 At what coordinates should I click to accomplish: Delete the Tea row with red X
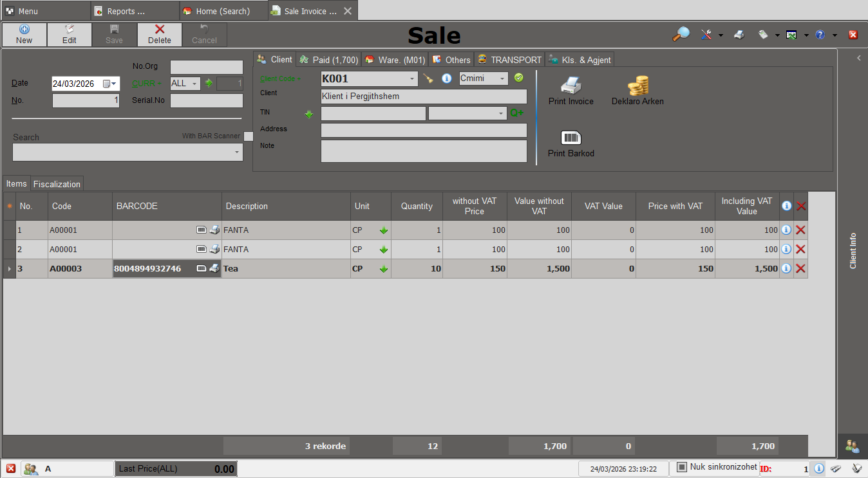[800, 269]
